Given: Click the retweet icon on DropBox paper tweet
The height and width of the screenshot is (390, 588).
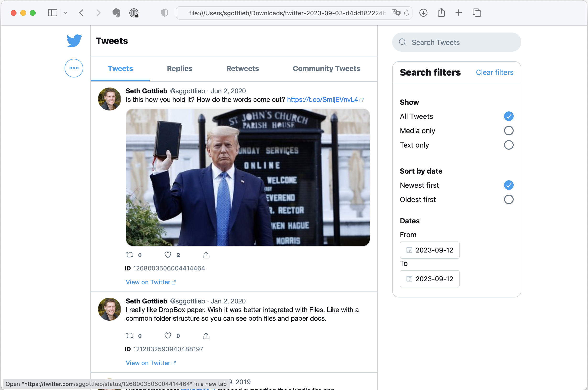Looking at the screenshot, I should (x=130, y=335).
